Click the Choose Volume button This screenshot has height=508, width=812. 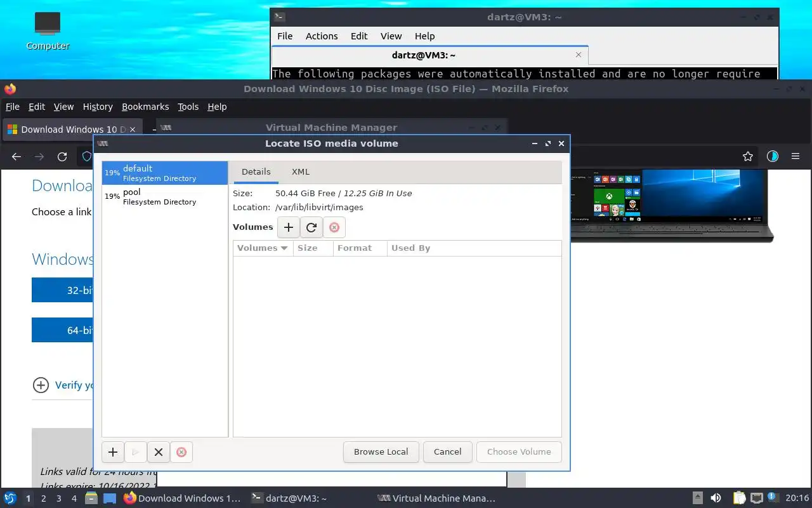pyautogui.click(x=519, y=452)
